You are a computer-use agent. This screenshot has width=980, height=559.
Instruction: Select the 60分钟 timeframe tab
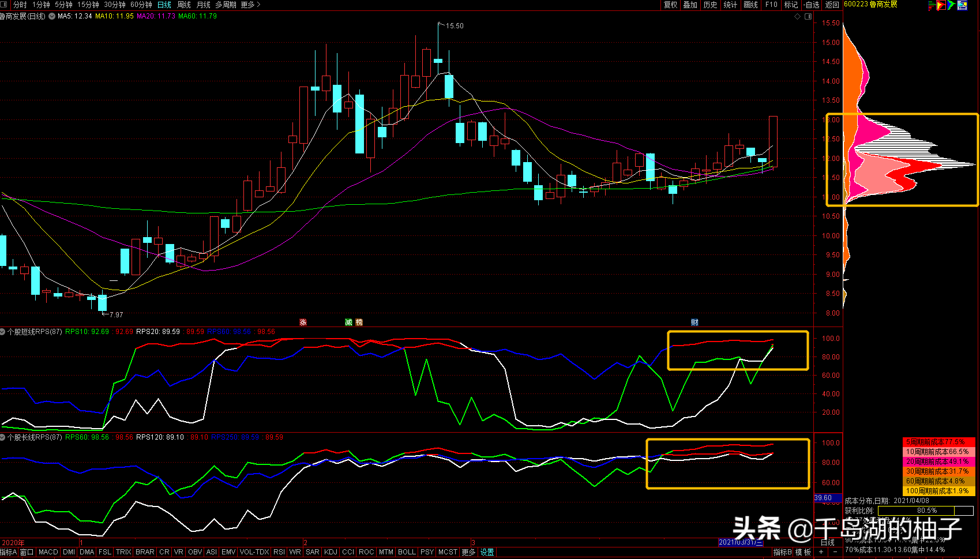point(141,5)
